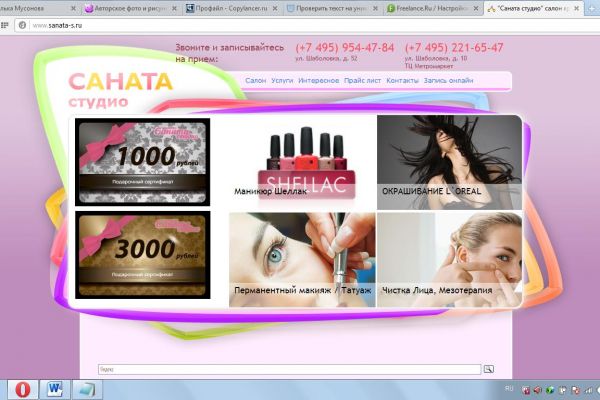Open the Запись онлайн menu item
The height and width of the screenshot is (400, 600).
click(x=448, y=80)
